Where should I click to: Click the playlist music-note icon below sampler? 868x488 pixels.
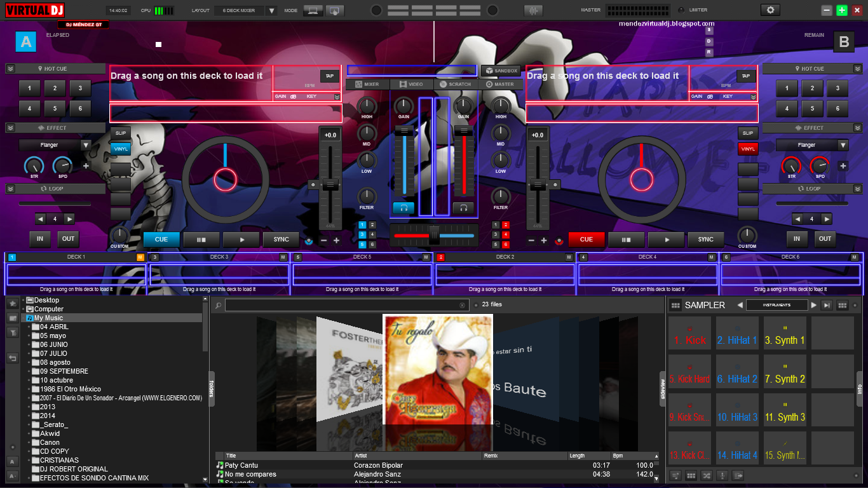coord(675,475)
